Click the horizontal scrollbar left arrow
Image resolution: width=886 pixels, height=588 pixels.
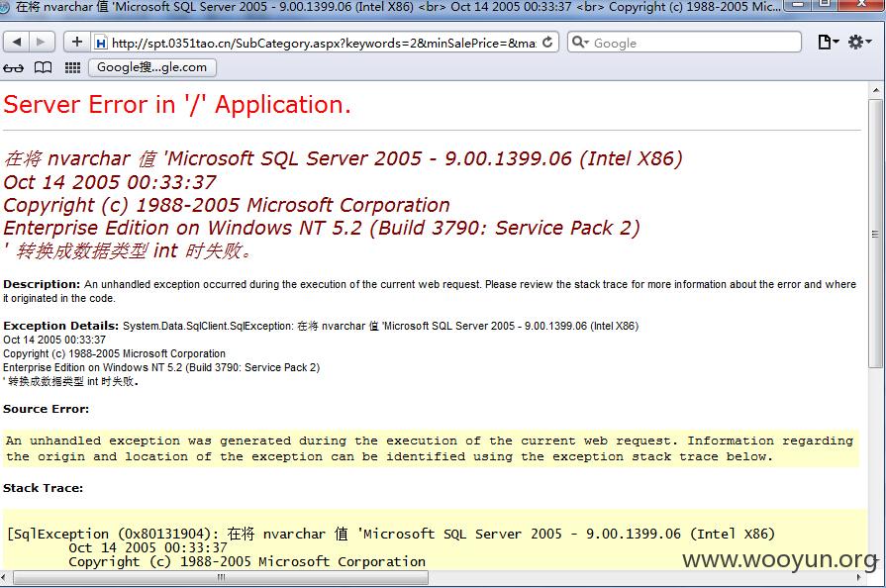5,578
